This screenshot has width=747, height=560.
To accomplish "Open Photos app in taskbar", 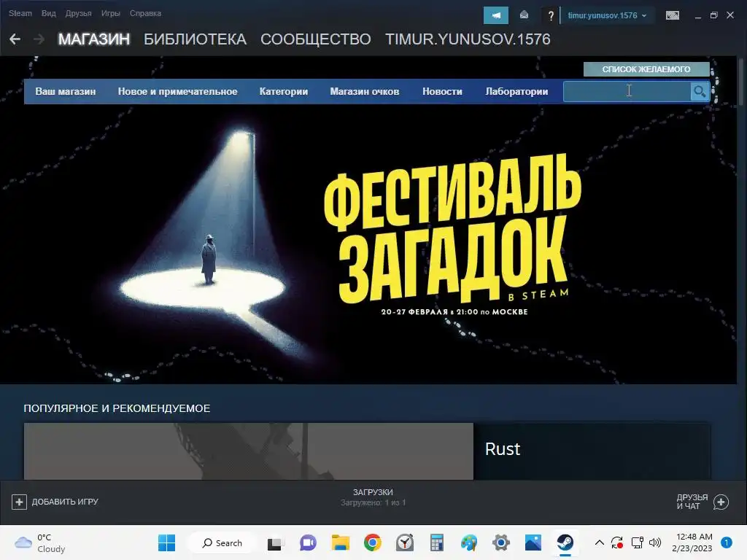I will click(533, 542).
